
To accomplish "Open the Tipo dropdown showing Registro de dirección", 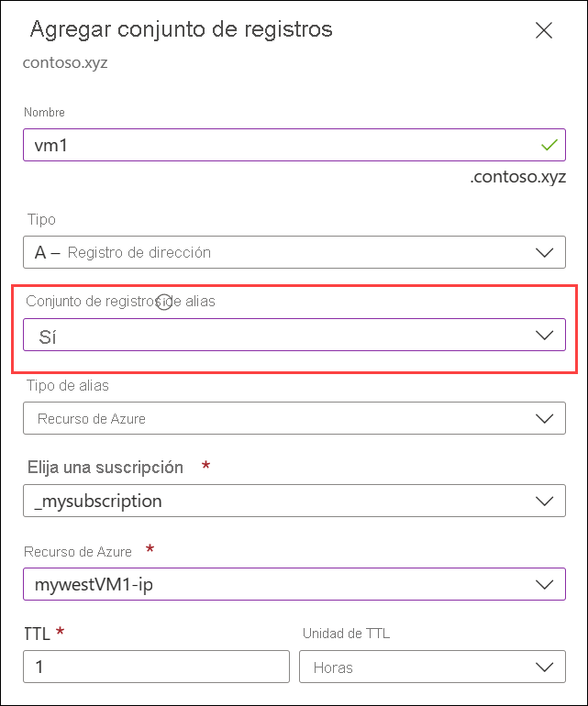I will [x=294, y=252].
